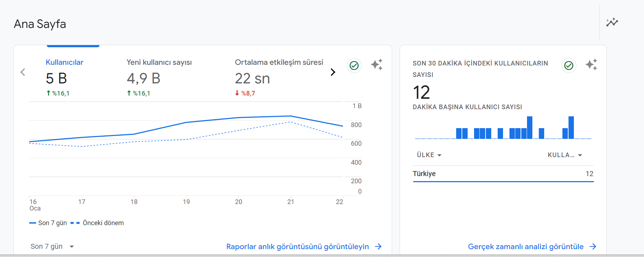Click the Önceki dönem legend entry
Viewport: 644px width, 257px height.
click(97, 223)
